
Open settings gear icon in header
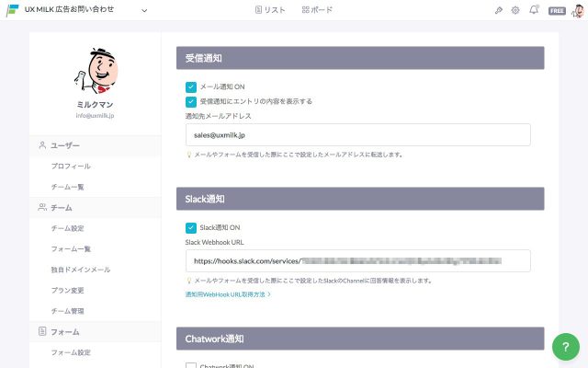(515, 10)
